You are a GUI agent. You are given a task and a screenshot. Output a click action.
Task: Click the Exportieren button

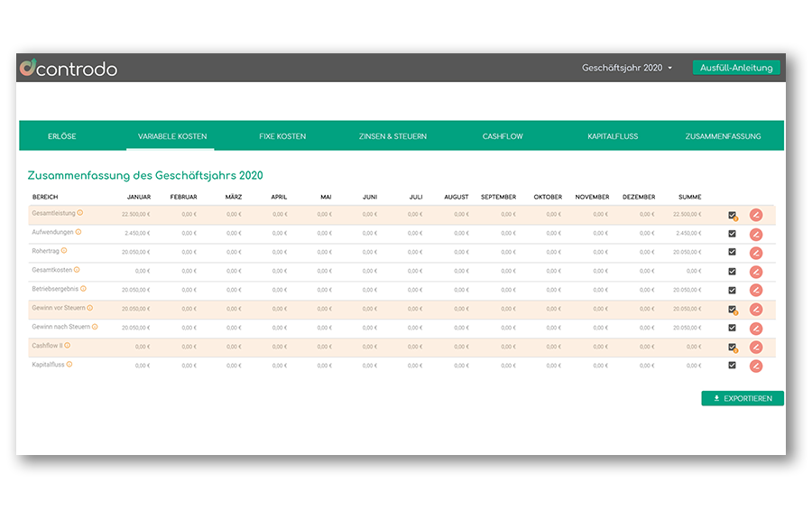tap(742, 398)
